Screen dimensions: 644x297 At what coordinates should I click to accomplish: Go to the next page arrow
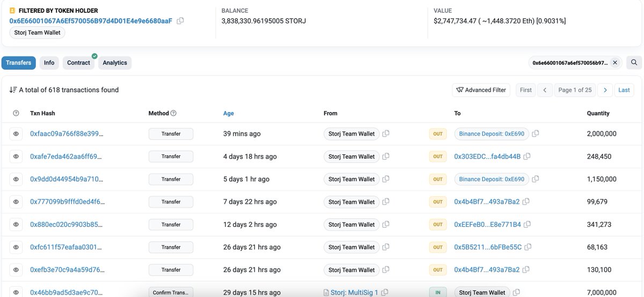click(x=605, y=90)
